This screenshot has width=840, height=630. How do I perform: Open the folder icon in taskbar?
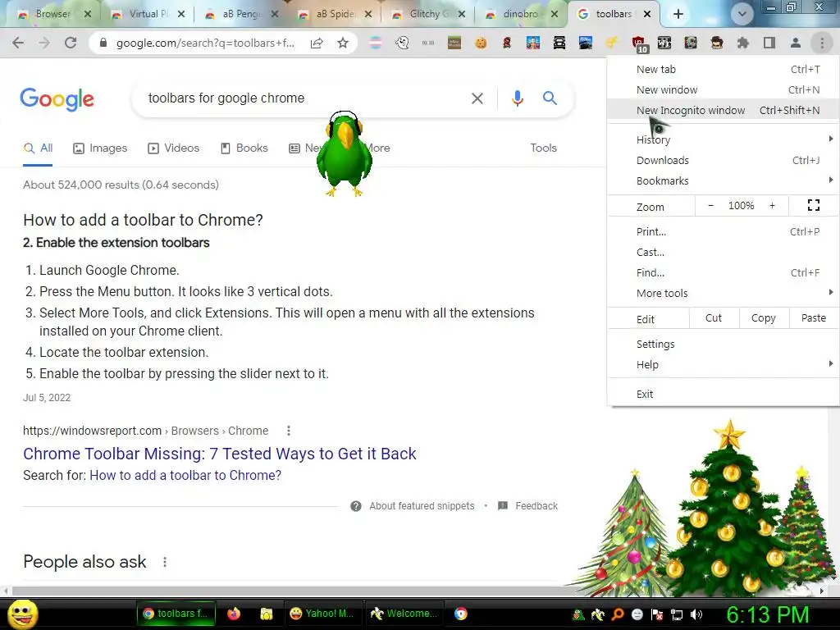coord(267,614)
